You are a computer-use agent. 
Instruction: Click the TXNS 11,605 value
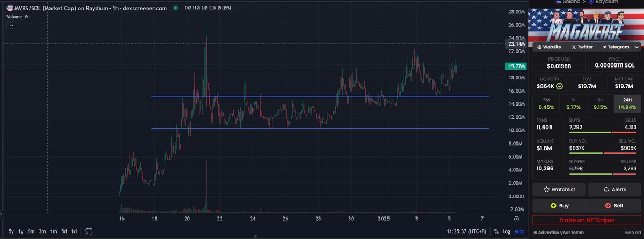tap(544, 128)
